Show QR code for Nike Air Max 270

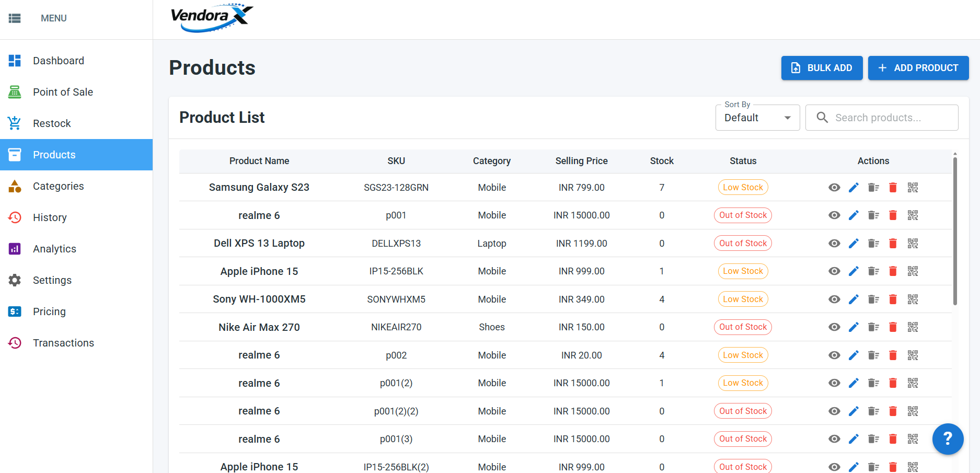pos(913,327)
